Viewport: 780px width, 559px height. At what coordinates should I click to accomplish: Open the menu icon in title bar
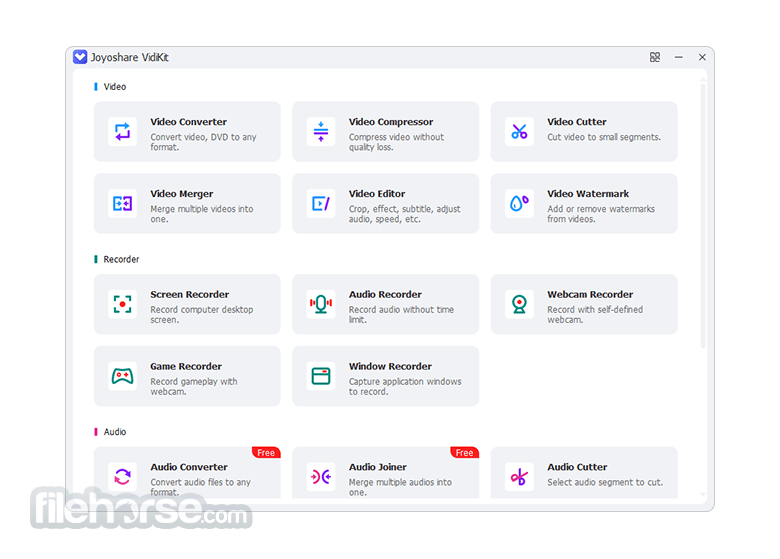click(x=655, y=57)
